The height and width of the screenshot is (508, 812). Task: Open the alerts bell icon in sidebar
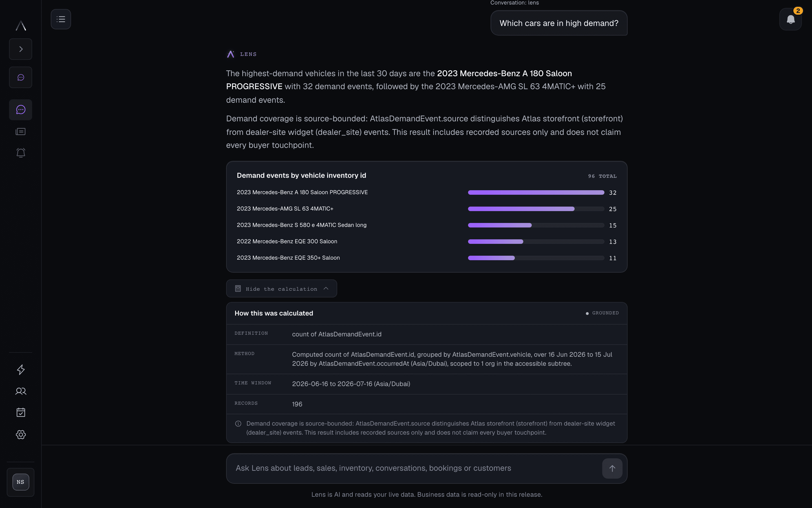tap(21, 153)
